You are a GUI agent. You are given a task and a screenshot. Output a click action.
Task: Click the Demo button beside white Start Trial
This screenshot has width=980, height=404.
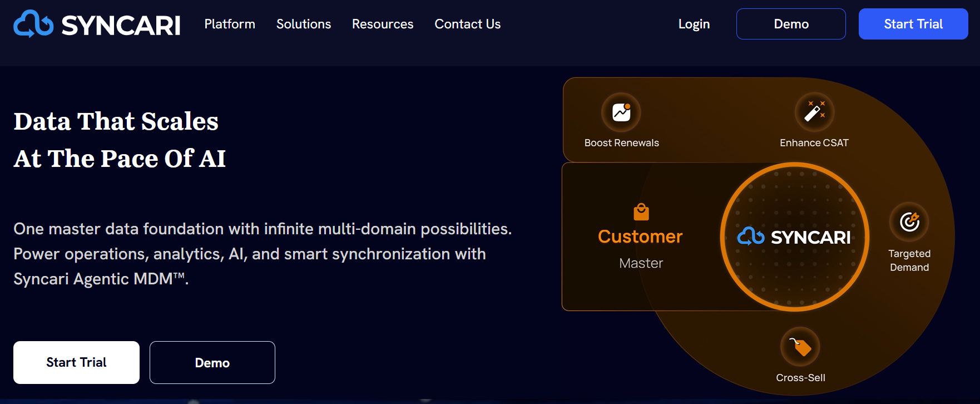coord(212,362)
